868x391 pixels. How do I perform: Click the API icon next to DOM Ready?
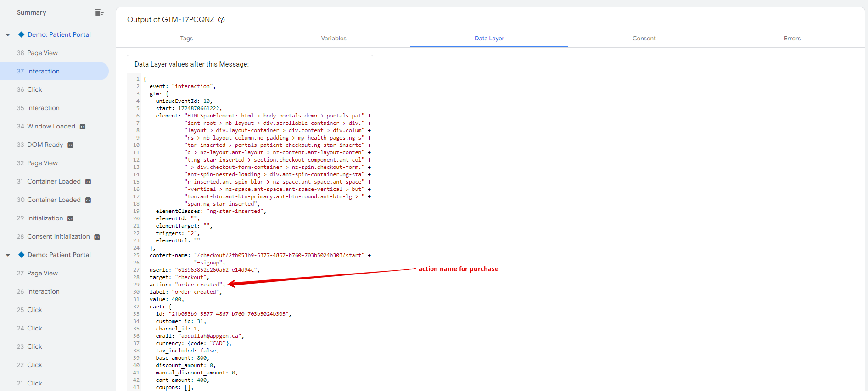[x=70, y=145]
